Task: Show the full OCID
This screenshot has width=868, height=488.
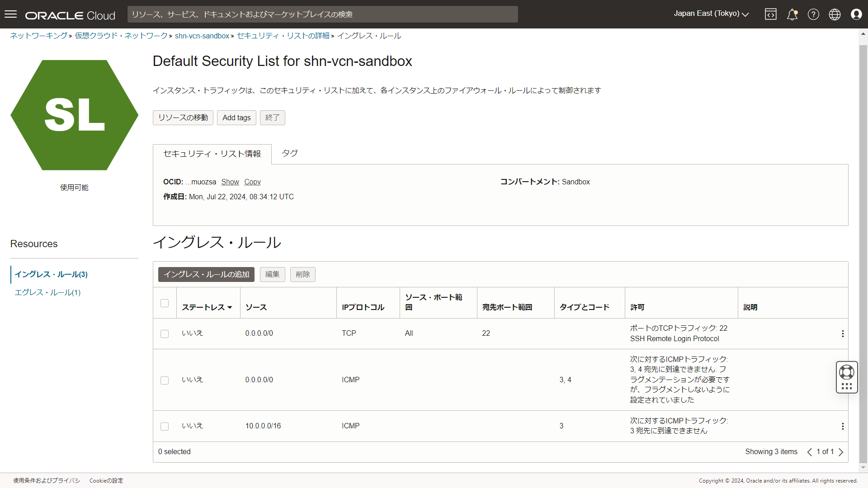Action: 230,182
